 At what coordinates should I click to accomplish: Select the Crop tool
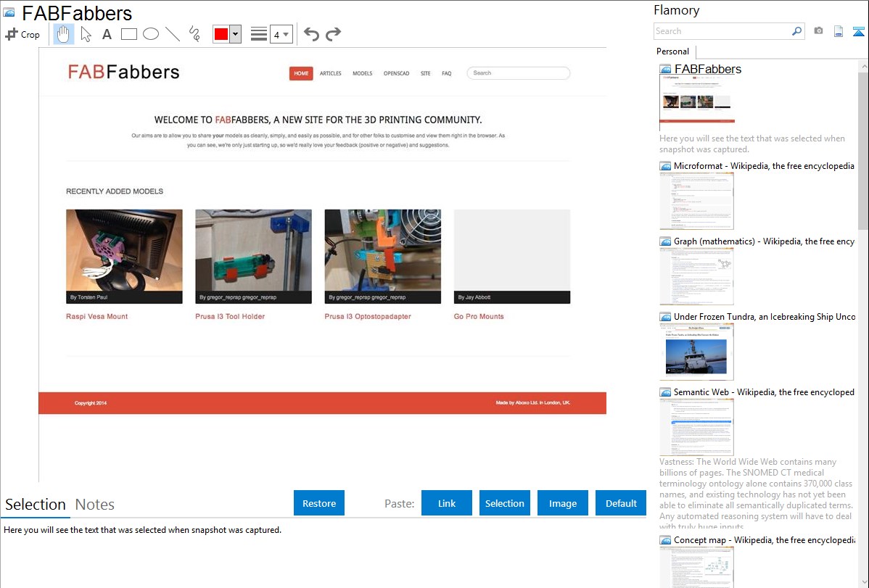[x=22, y=34]
